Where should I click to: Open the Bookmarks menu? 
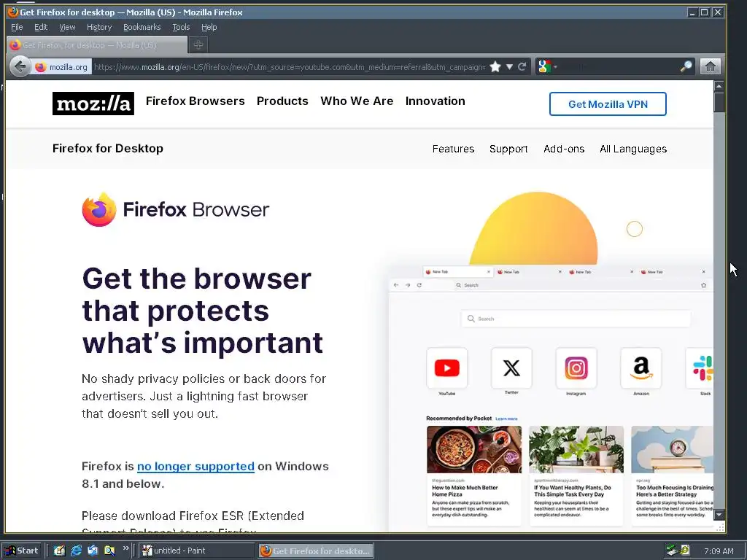(142, 27)
